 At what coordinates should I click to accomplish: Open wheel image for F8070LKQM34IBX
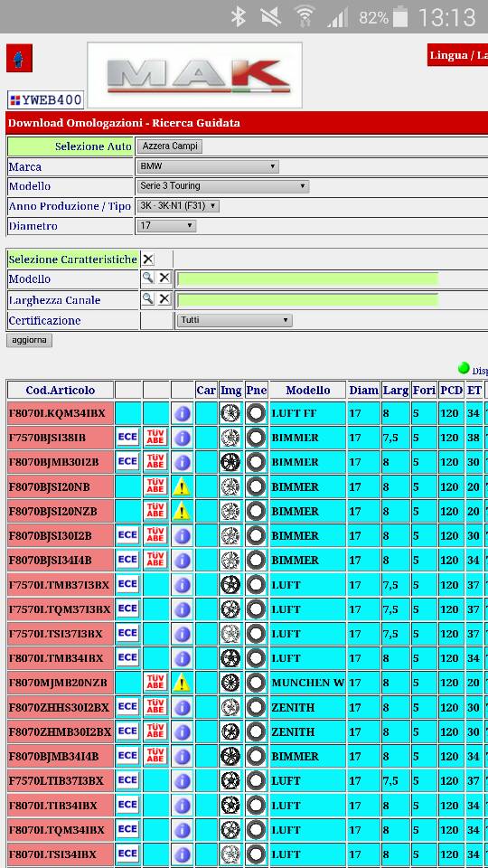pos(230,413)
